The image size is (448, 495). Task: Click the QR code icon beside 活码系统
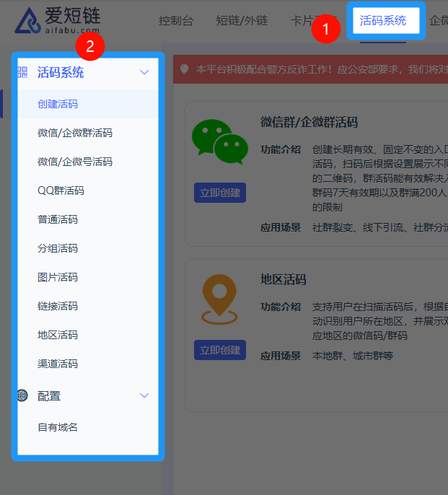pos(22,72)
